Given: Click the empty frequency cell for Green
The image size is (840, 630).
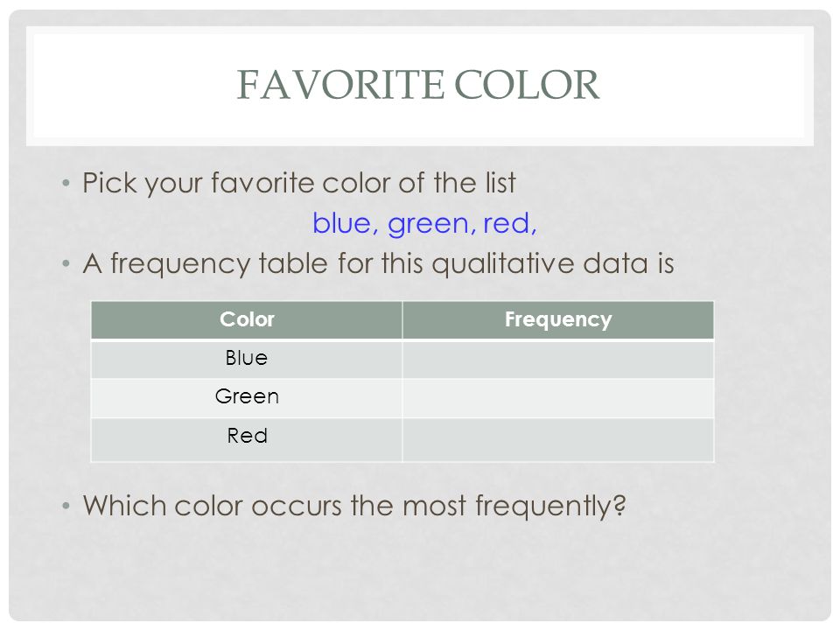Looking at the screenshot, I should tap(558, 397).
